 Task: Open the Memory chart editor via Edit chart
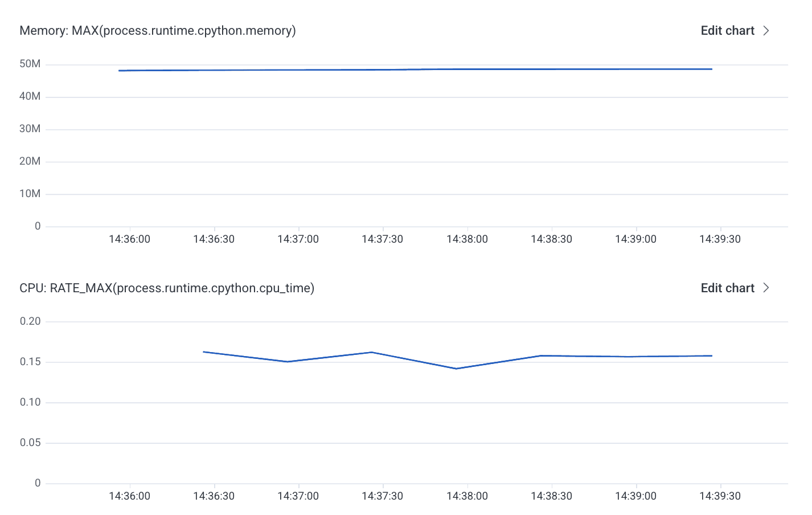(x=728, y=30)
